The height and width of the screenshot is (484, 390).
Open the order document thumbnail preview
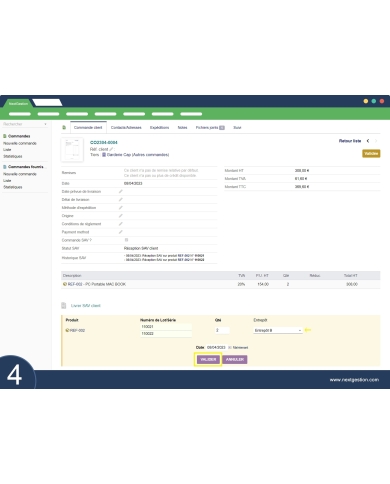coord(72,149)
